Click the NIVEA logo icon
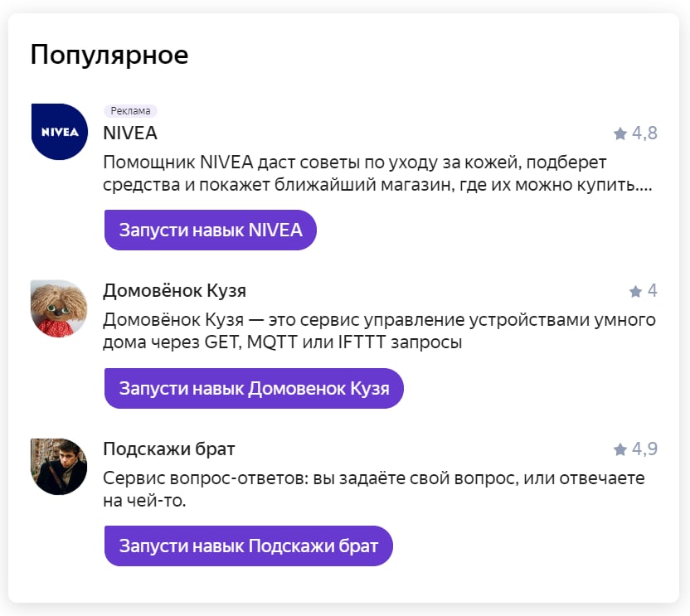The width and height of the screenshot is (690, 616). pos(60,132)
